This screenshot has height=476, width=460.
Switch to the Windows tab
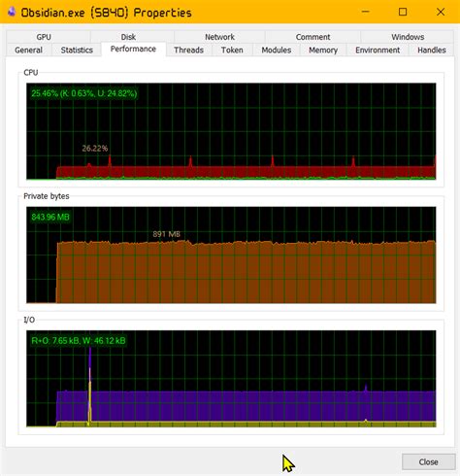pos(408,37)
